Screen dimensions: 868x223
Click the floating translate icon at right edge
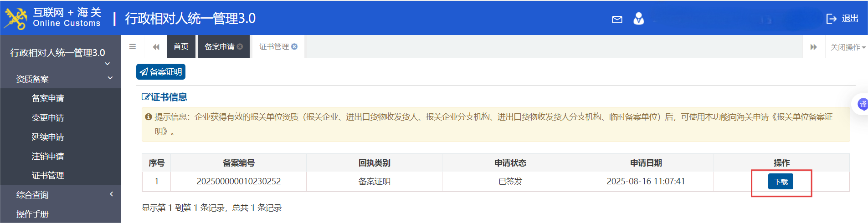862,104
